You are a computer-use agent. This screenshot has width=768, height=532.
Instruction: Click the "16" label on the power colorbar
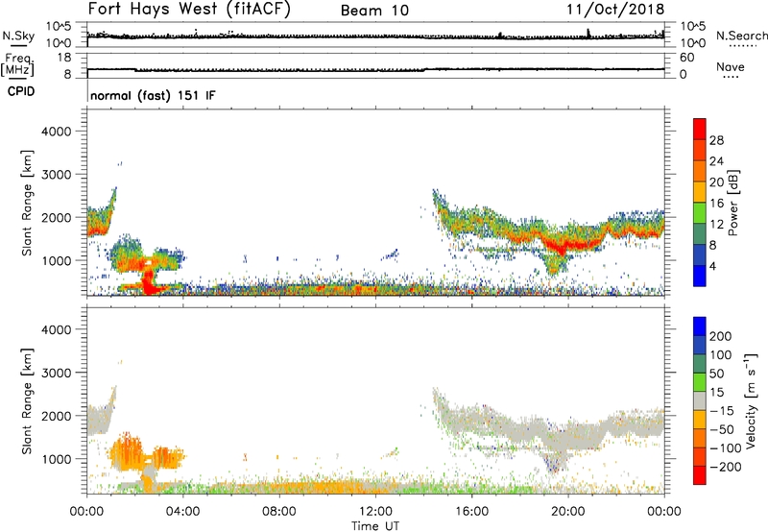pos(716,204)
